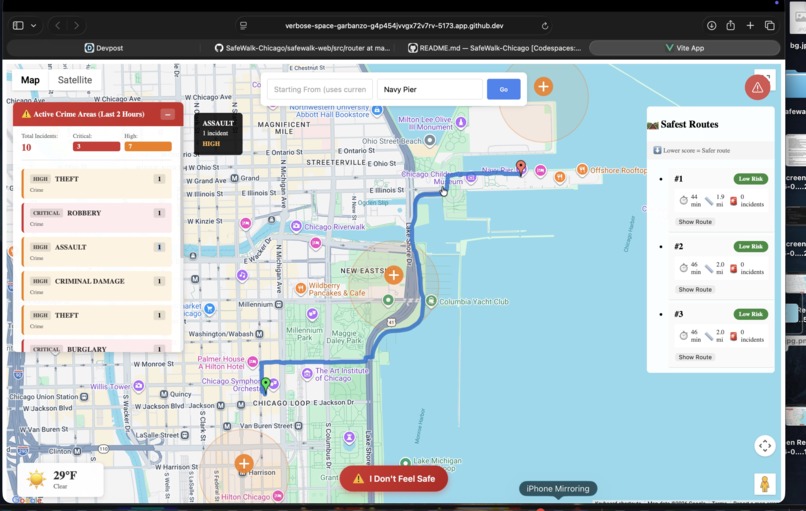The width and height of the screenshot is (806, 511).
Task: Select the Map view type
Action: point(30,80)
